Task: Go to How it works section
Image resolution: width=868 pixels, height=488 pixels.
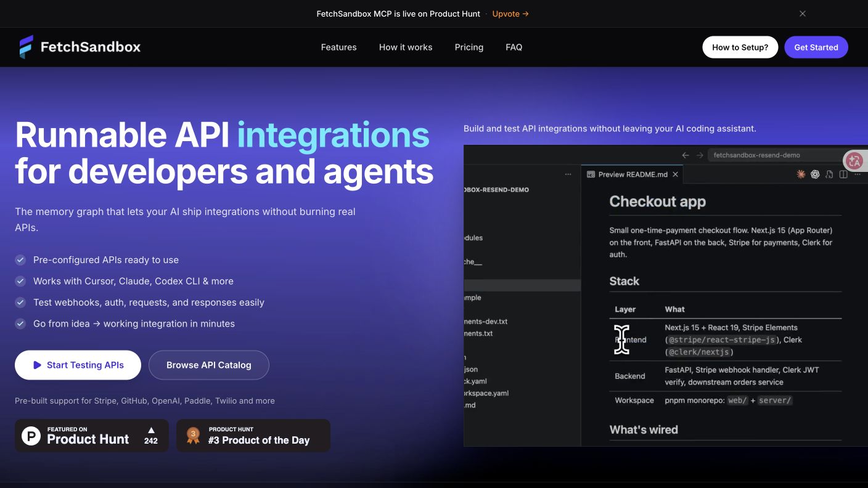Action: [x=406, y=47]
